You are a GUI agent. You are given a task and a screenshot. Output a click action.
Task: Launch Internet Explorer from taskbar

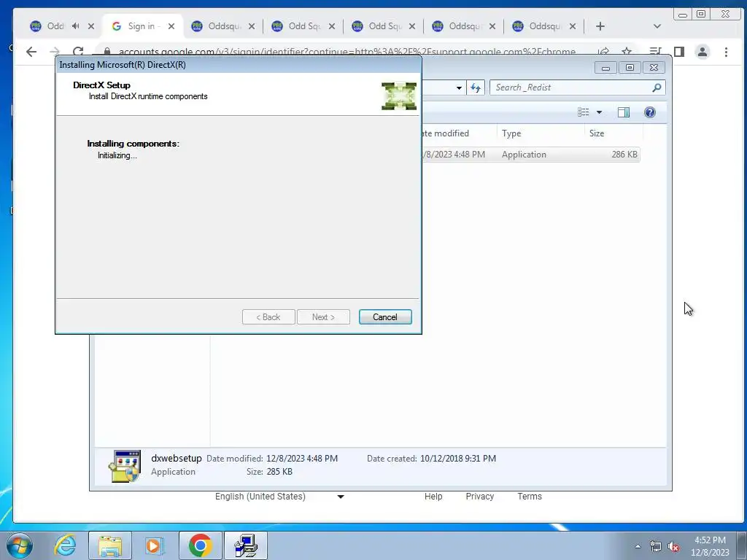point(65,545)
